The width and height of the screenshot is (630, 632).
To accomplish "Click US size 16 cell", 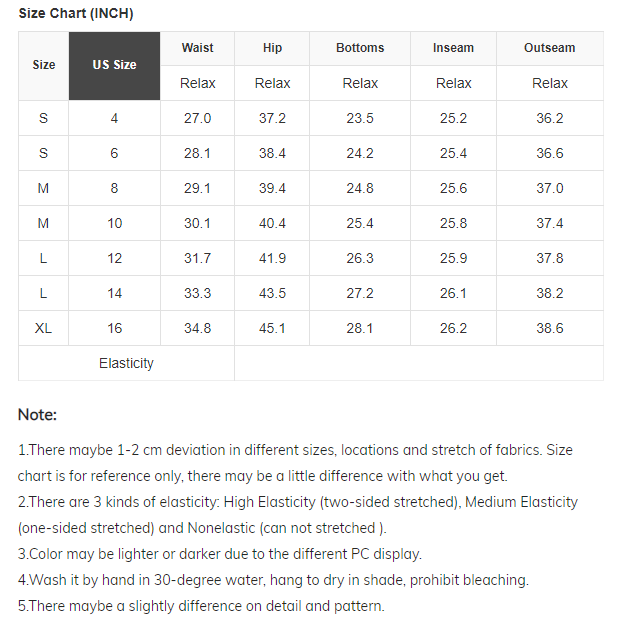I will click(114, 328).
